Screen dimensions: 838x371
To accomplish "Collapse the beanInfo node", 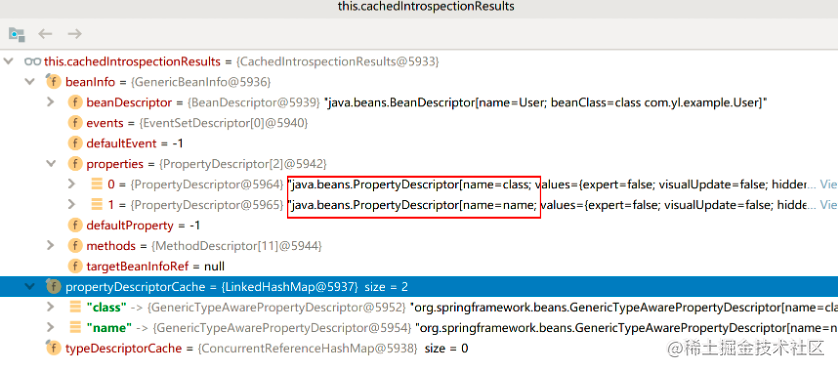I will [29, 82].
